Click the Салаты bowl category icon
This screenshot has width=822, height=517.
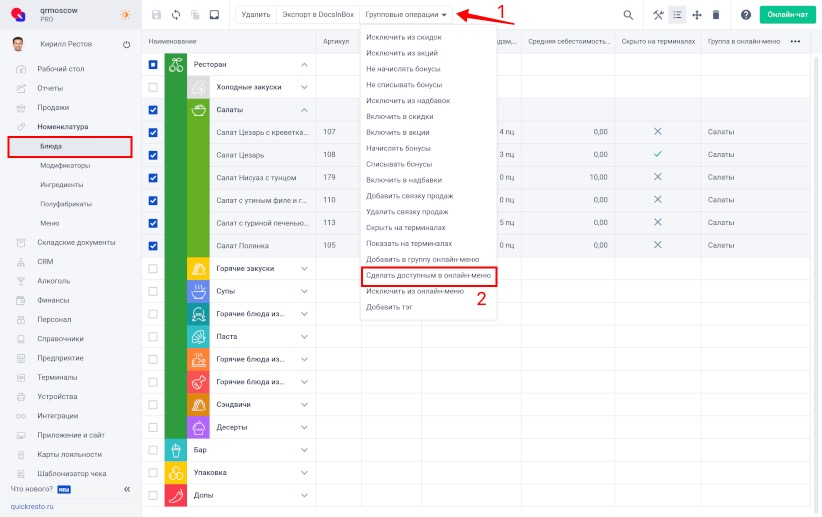198,110
